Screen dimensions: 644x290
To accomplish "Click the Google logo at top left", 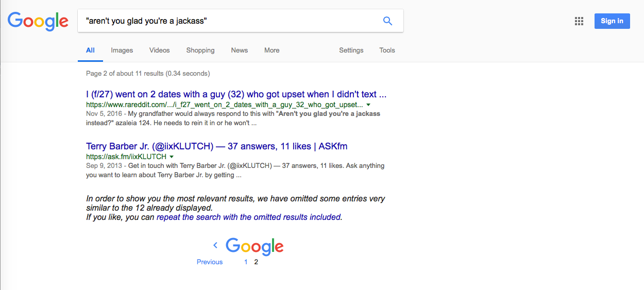I will pyautogui.click(x=38, y=22).
